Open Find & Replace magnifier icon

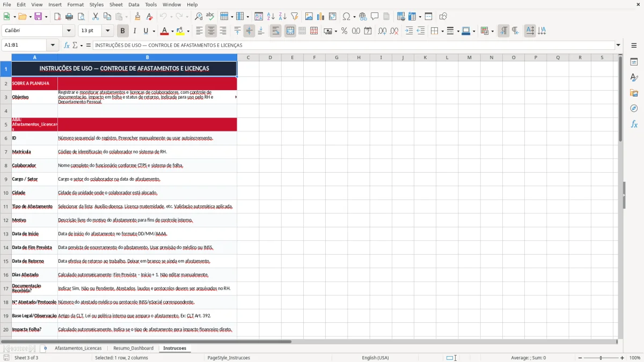(199, 17)
